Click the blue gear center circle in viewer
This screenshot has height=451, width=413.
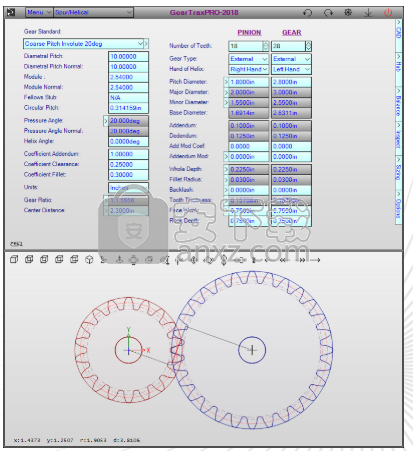coord(252,350)
